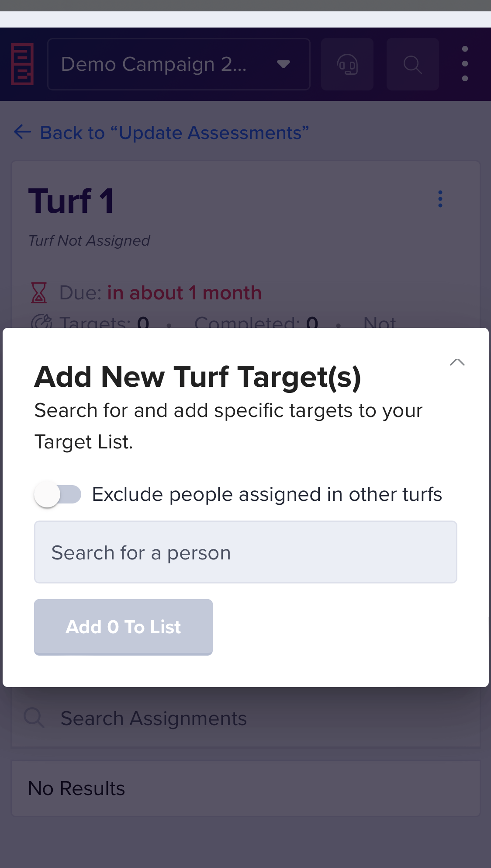
Task: Click the red due date text
Action: 184,292
